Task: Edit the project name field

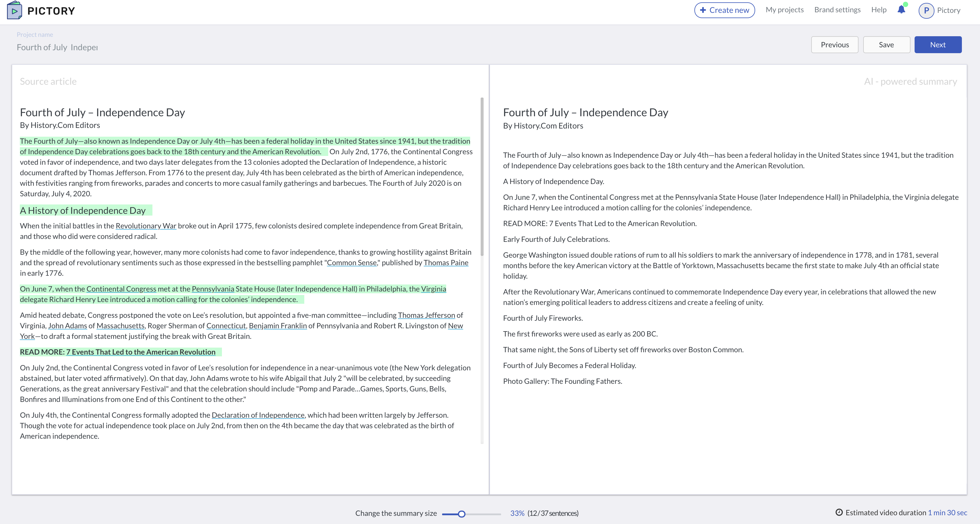Action: tap(57, 47)
